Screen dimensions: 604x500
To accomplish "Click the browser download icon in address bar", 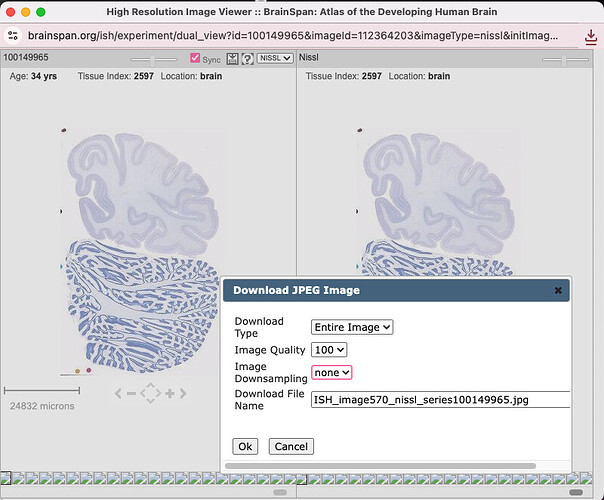I will point(591,37).
